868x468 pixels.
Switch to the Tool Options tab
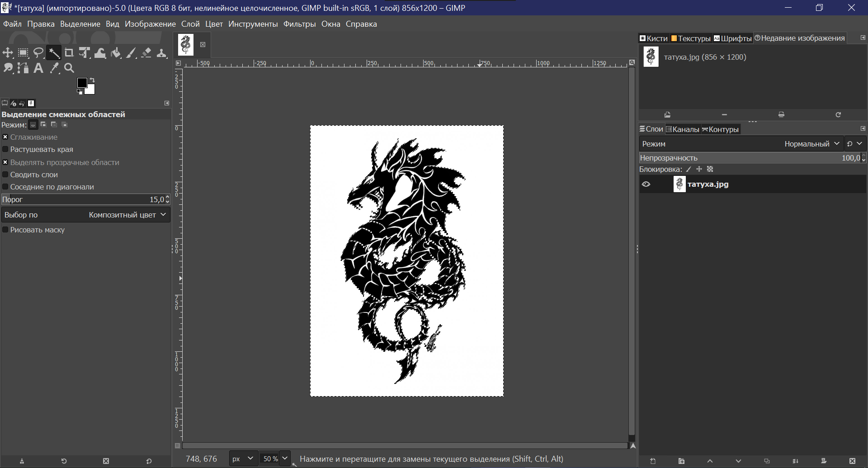click(5, 103)
